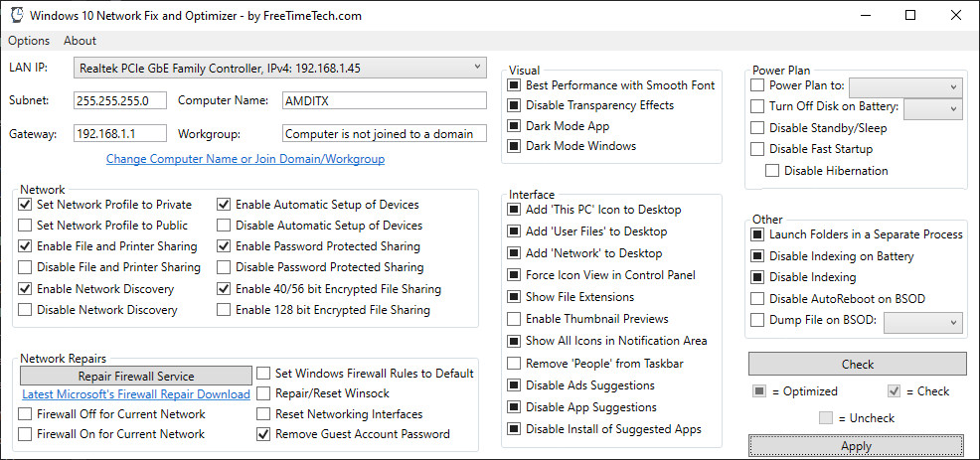Toggle Disable Indexing on Battery
The height and width of the screenshot is (460, 980).
tap(757, 256)
